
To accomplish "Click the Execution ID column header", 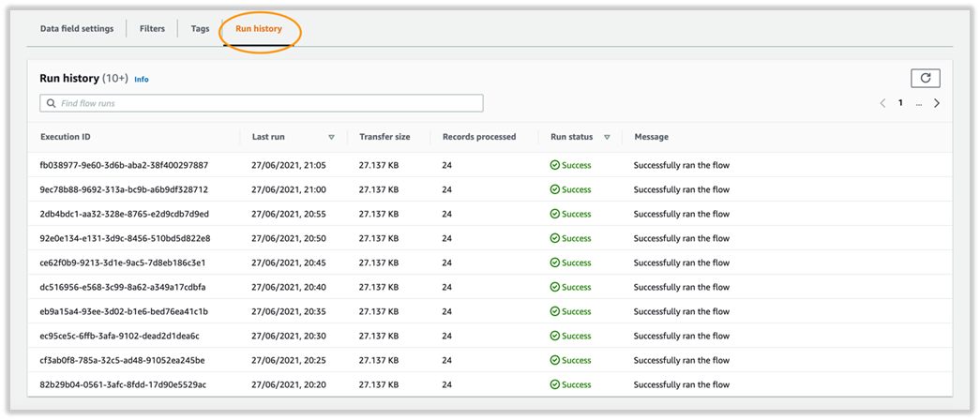I will point(66,136).
